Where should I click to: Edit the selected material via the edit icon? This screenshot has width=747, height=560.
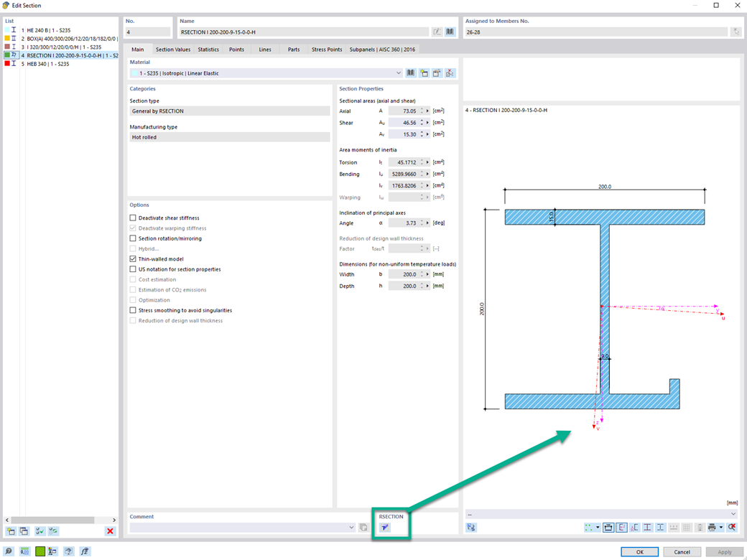point(436,73)
